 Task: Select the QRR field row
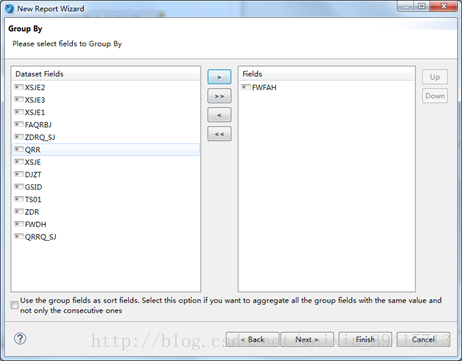(106, 149)
